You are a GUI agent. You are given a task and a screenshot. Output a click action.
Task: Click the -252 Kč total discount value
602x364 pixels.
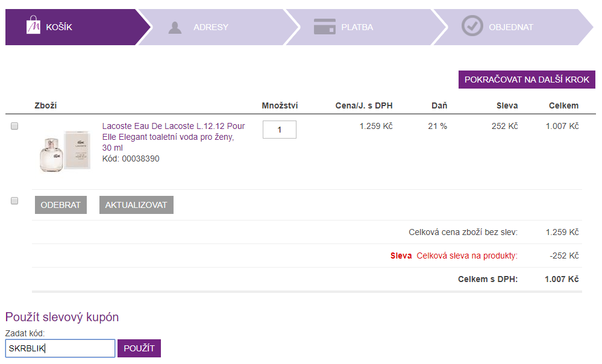point(564,256)
